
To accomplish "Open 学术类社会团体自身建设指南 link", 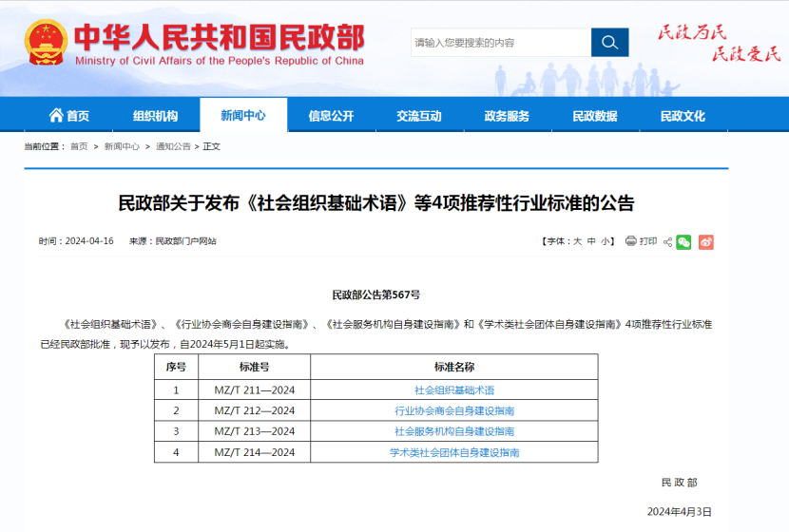I will pyautogui.click(x=454, y=452).
